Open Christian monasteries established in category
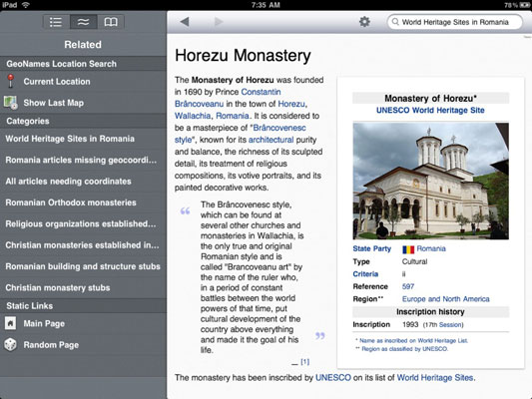This screenshot has height=399, width=532. pos(83,245)
